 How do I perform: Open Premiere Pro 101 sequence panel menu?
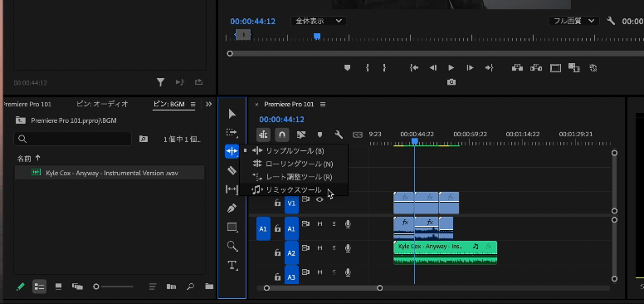[x=323, y=105]
